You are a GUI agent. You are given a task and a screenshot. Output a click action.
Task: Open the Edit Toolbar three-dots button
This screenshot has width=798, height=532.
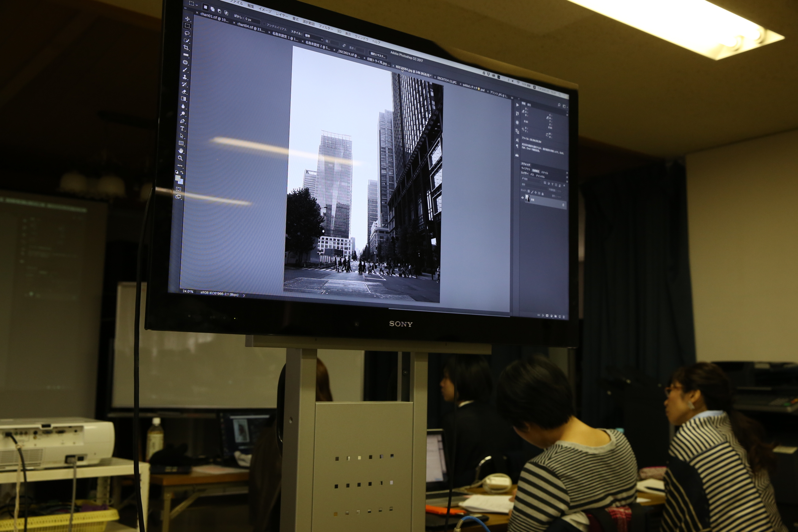tap(180, 166)
